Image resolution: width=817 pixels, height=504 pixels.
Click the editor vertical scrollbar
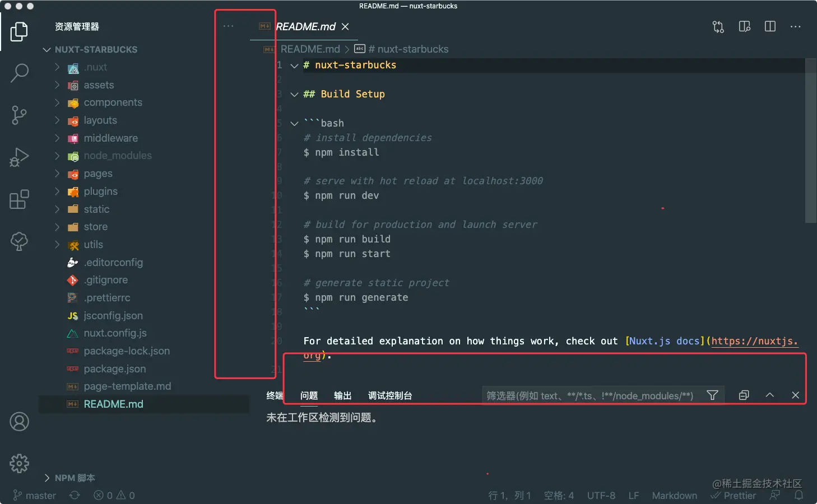(811, 141)
